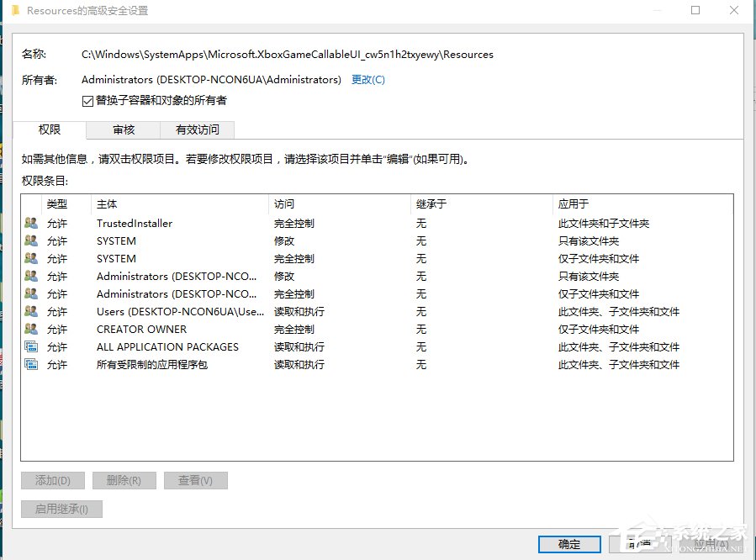Switch to the 有效访问 tab
The image size is (756, 560).
tap(198, 129)
